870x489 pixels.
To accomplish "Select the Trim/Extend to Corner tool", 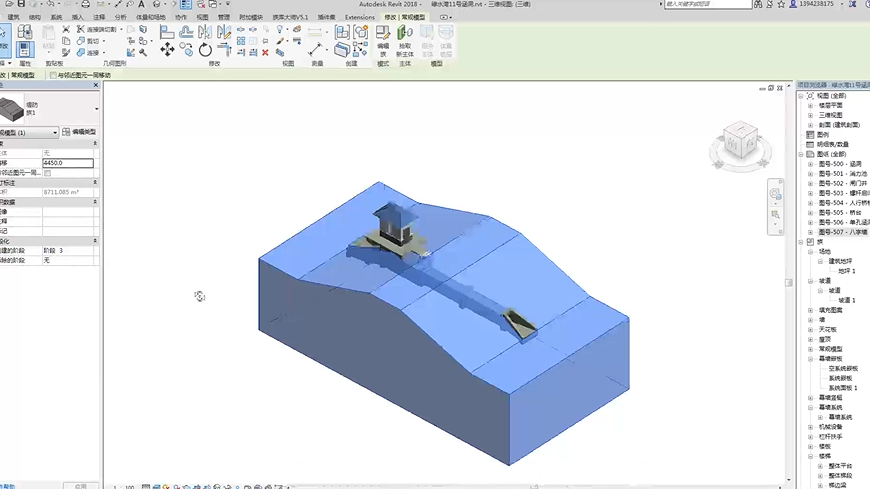I will (224, 50).
